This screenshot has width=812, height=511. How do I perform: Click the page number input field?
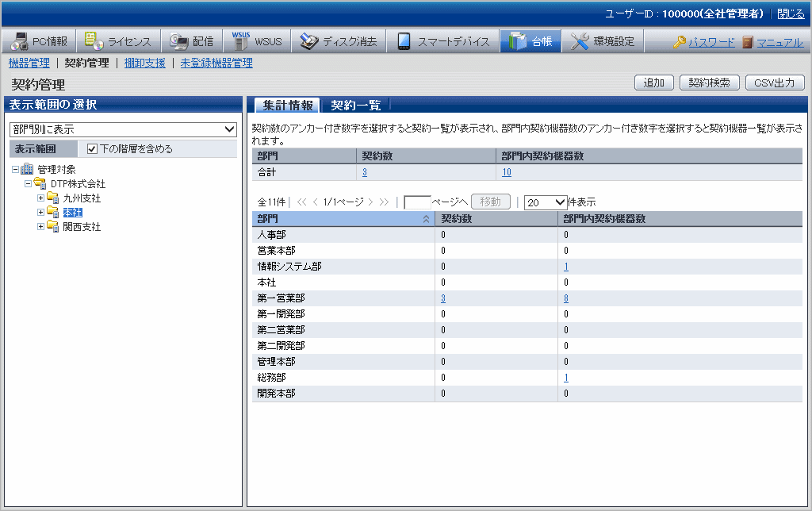[417, 202]
